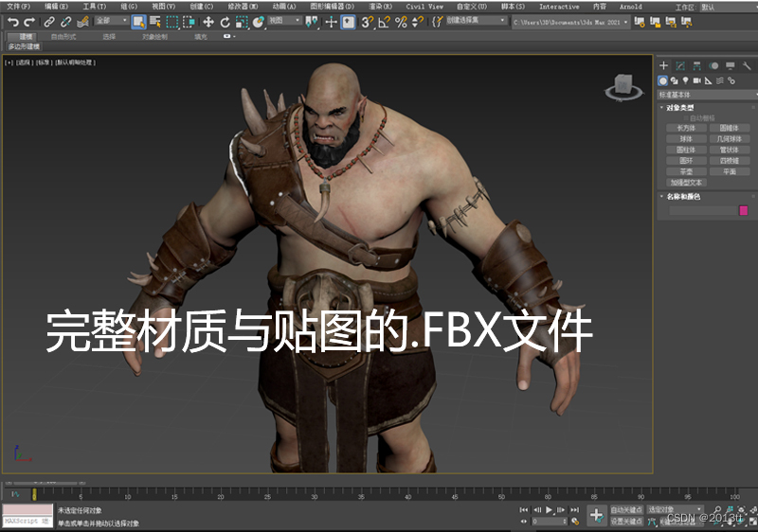Toggle the Keyboard Shortcut Override button
This screenshot has height=532, width=758.
pos(348,22)
